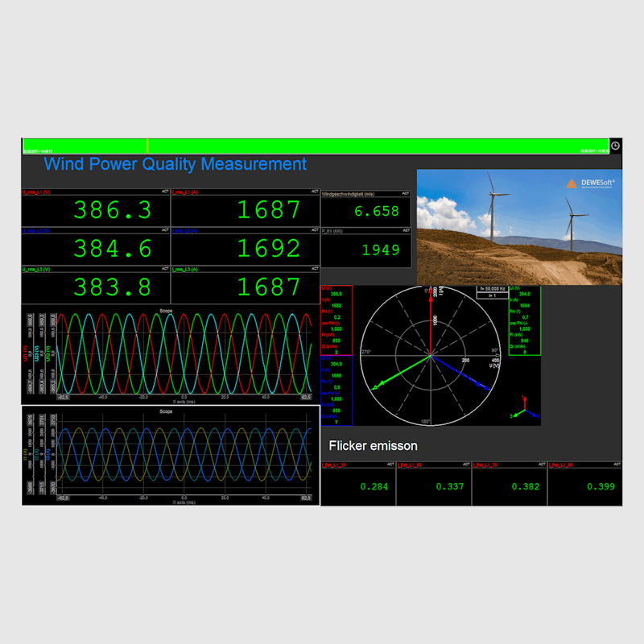Image resolution: width=644 pixels, height=644 pixels.
Task: Click the upper scope X axis (ms) label
Action: (184, 402)
